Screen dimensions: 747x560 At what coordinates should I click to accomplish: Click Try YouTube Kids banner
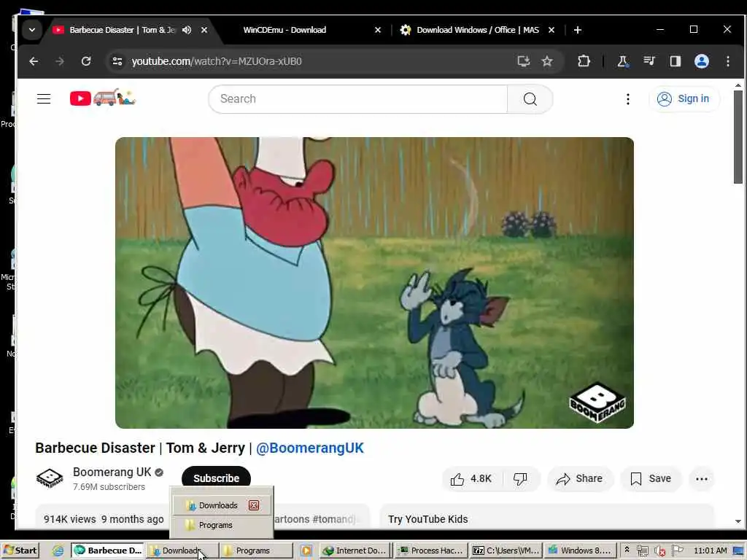547,516
